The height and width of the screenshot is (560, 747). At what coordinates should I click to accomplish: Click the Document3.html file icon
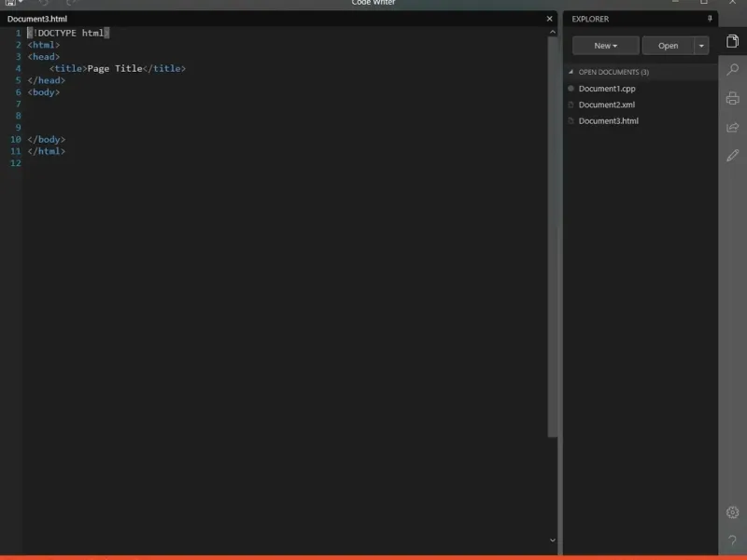click(x=571, y=120)
